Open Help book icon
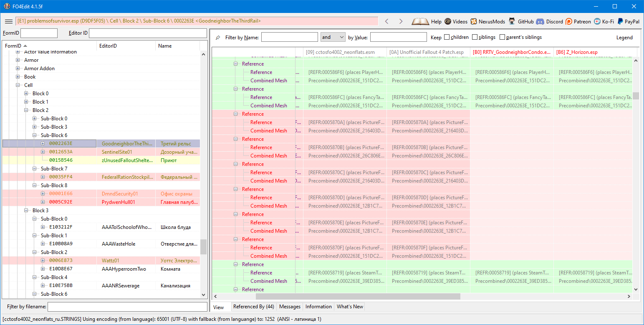644x325 pixels. [420, 21]
